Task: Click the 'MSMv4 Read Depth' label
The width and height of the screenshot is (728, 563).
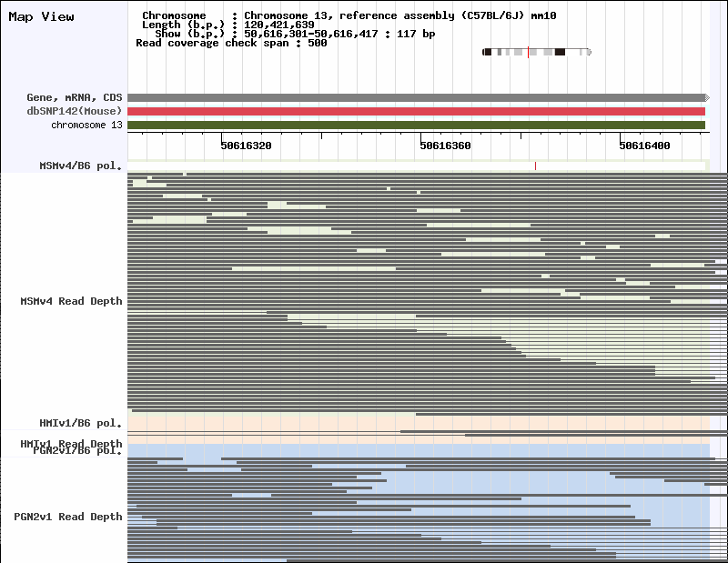Action: 72,301
